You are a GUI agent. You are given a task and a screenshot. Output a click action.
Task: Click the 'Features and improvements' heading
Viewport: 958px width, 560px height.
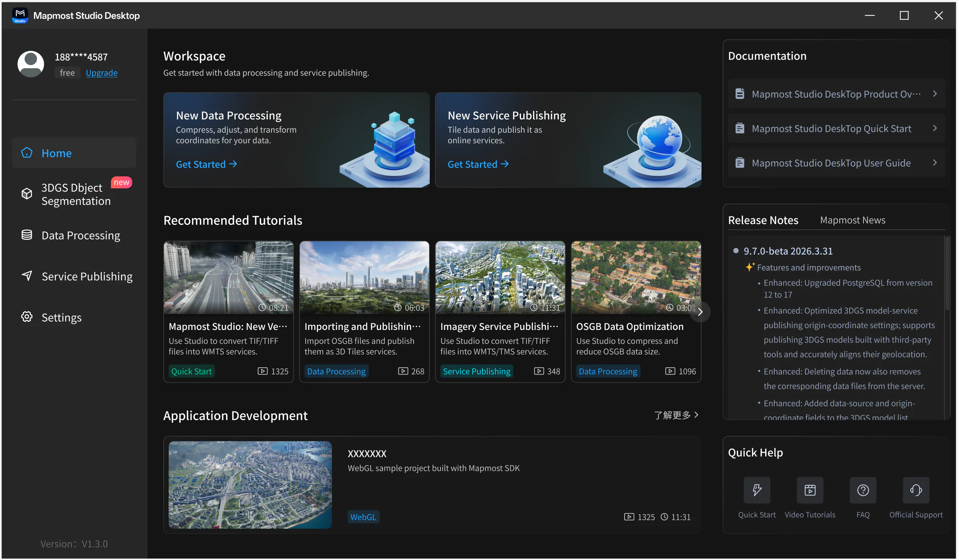point(809,268)
